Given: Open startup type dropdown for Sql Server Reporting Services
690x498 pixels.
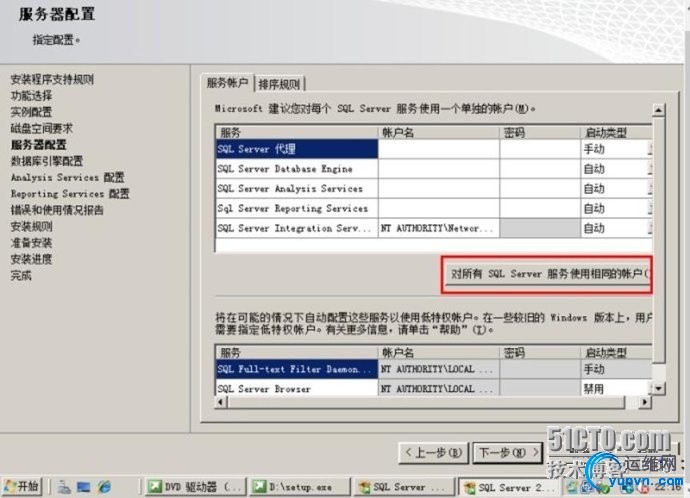Looking at the screenshot, I should tap(650, 208).
